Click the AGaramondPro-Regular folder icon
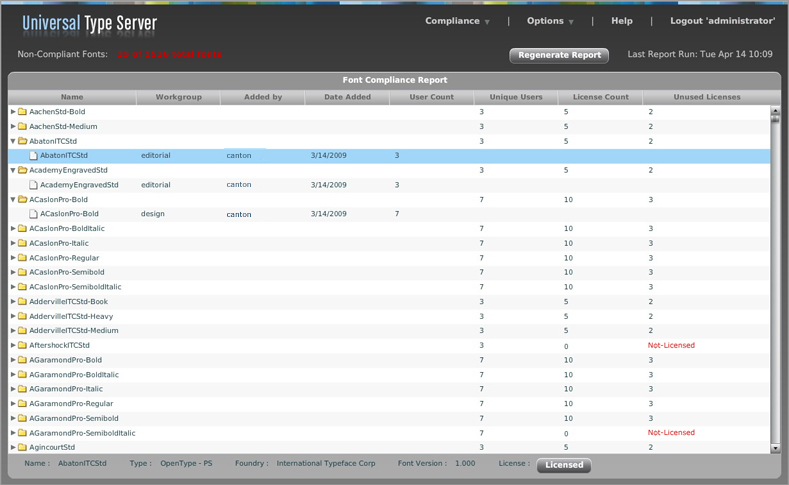The height and width of the screenshot is (485, 789). click(x=22, y=403)
